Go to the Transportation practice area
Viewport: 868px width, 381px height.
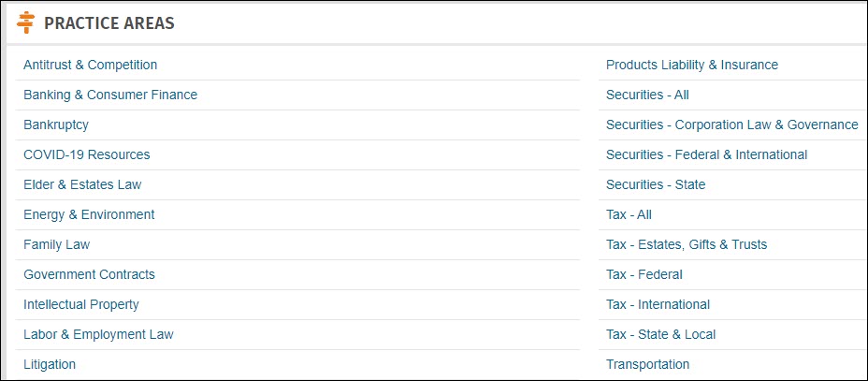pos(647,364)
